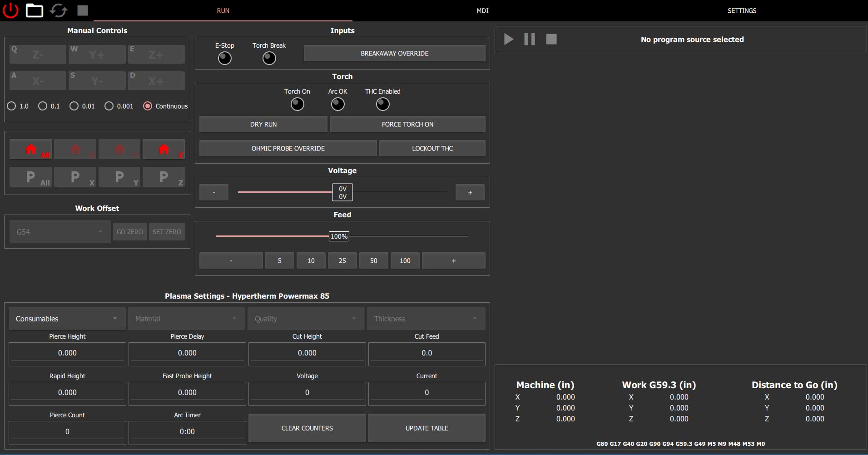Switch to the MDI tab
Viewport: 868px width, 455px height.
coord(482,10)
